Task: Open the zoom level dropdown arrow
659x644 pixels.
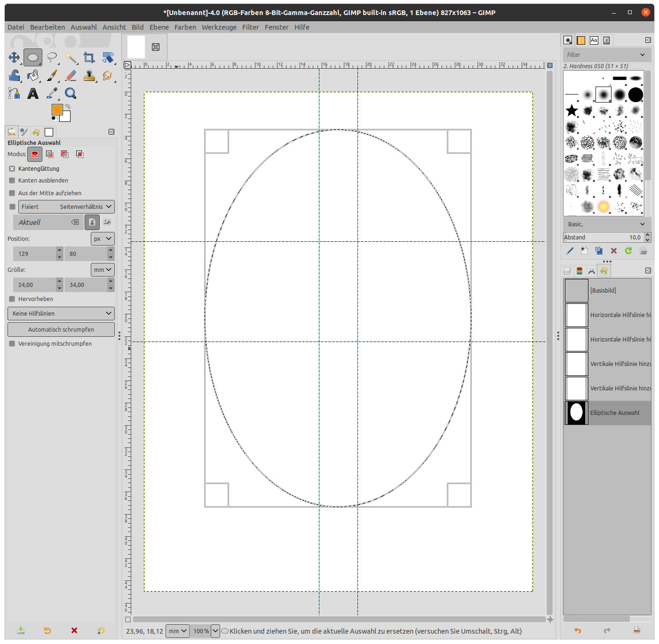Action: pyautogui.click(x=215, y=631)
